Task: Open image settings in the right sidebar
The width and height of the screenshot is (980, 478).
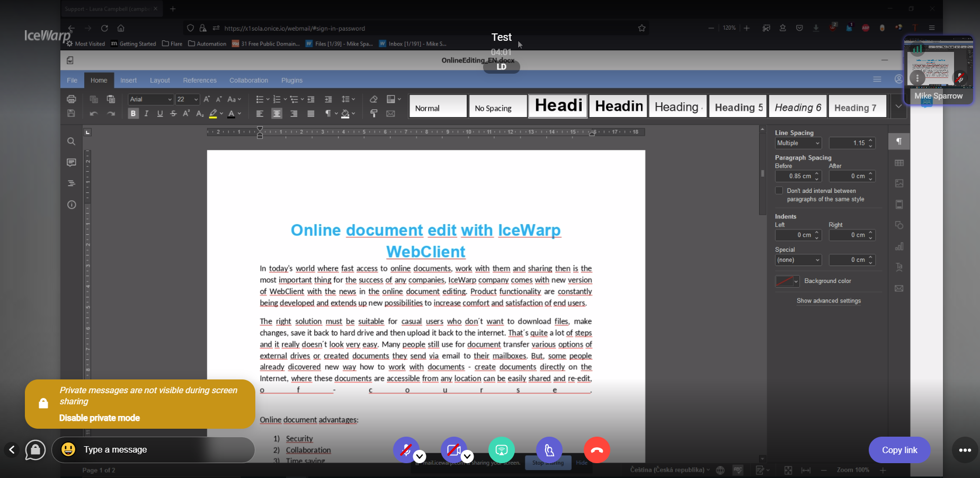Action: click(899, 183)
